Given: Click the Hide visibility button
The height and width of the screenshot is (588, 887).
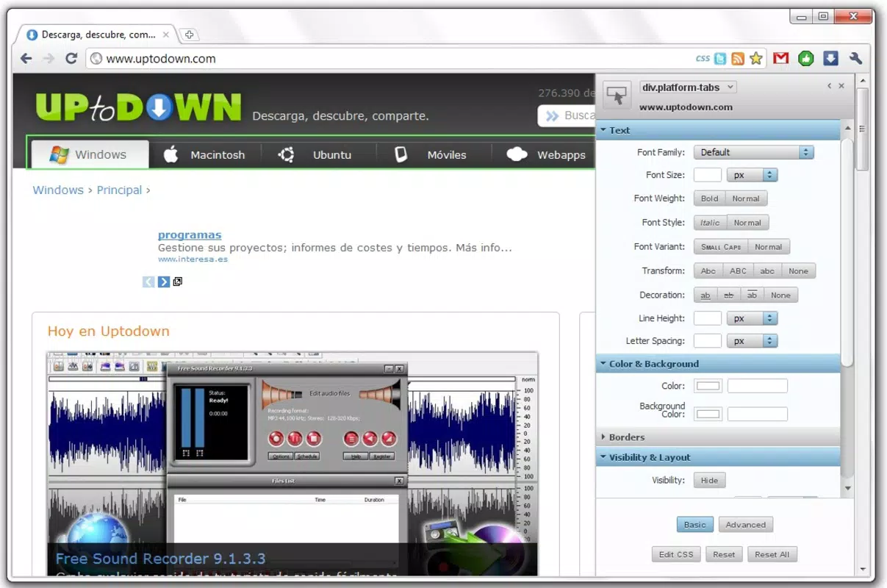Looking at the screenshot, I should click(x=709, y=481).
